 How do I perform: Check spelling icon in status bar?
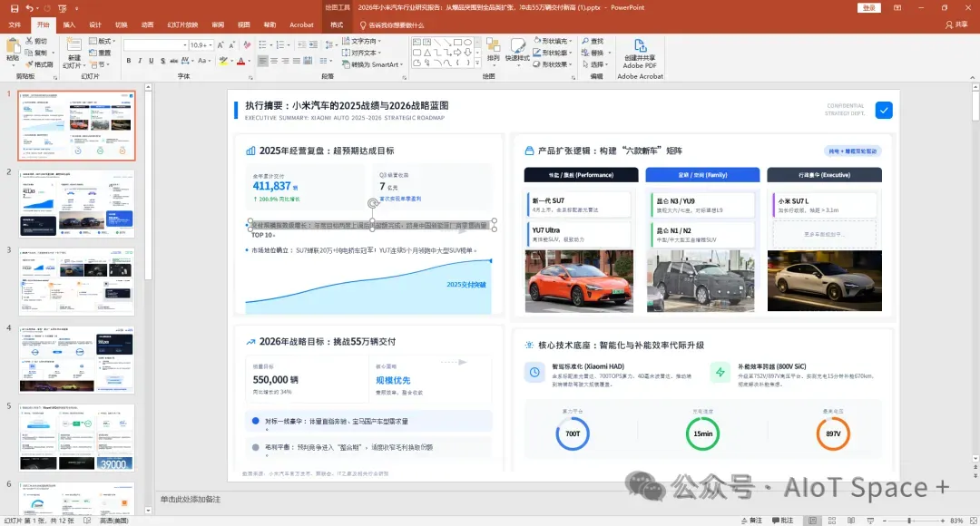[x=87, y=521]
